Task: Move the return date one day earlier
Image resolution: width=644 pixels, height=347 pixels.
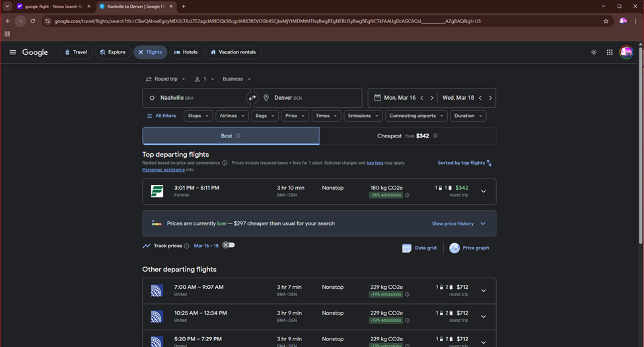Action: 480,98
